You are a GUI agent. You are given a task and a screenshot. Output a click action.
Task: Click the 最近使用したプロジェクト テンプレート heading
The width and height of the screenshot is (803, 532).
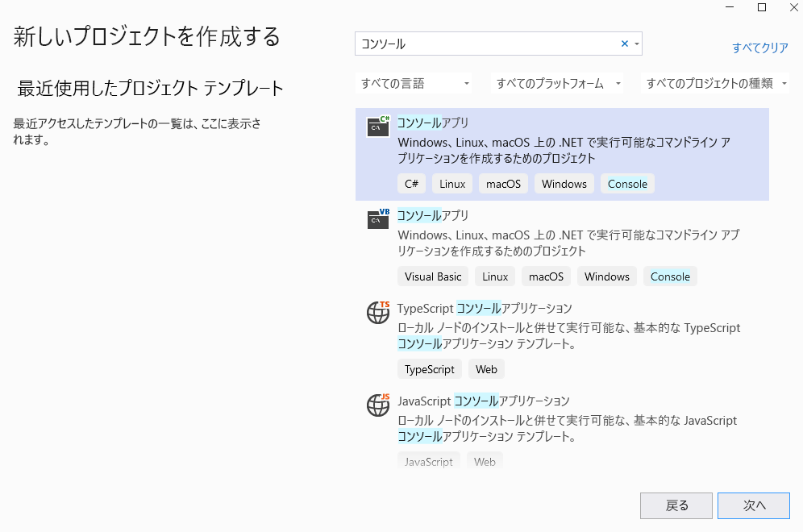click(x=150, y=88)
